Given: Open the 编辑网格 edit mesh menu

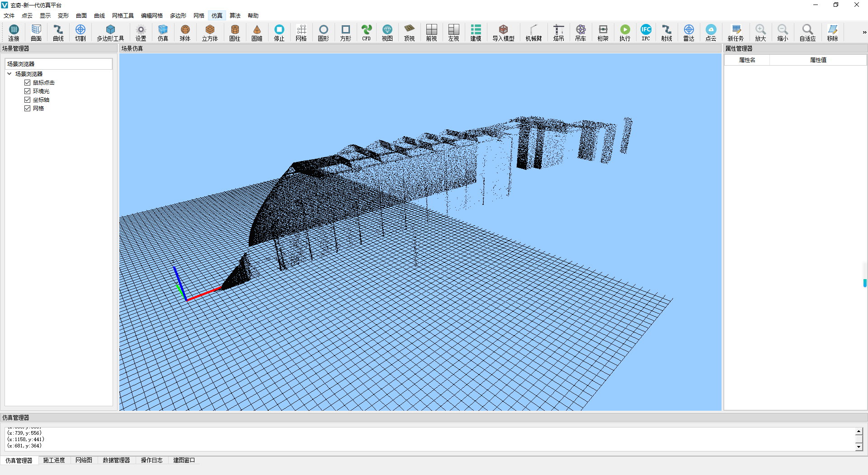Looking at the screenshot, I should click(152, 16).
